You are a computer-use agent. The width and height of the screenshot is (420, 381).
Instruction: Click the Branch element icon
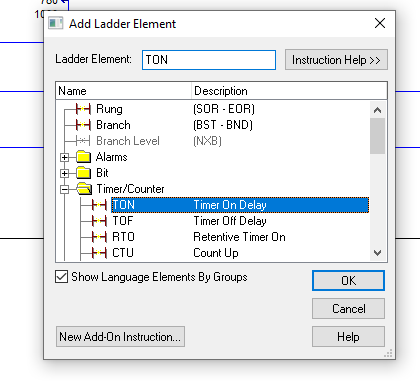[83, 125]
